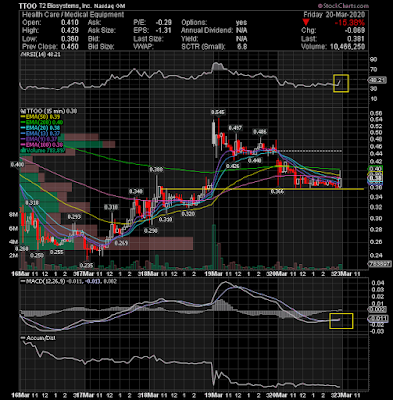Click the red down-triangle change indicator
The width and height of the screenshot is (393, 400).
(x=306, y=22)
